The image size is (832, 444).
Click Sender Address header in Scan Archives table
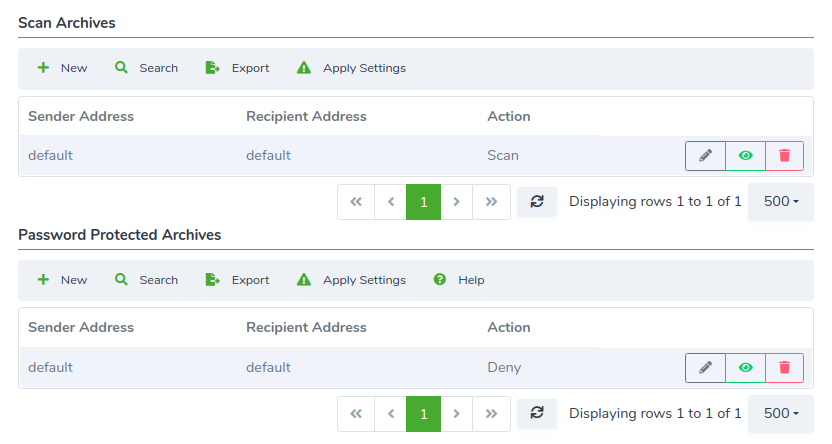pyautogui.click(x=81, y=116)
